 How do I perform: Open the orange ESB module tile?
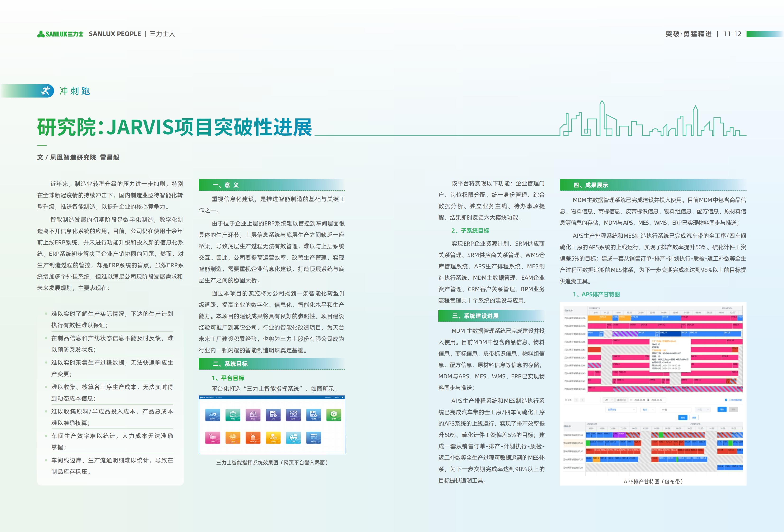pyautogui.click(x=233, y=438)
